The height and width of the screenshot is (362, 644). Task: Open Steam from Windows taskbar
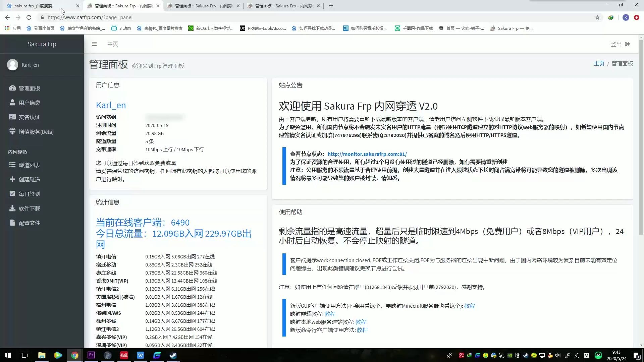173,355
